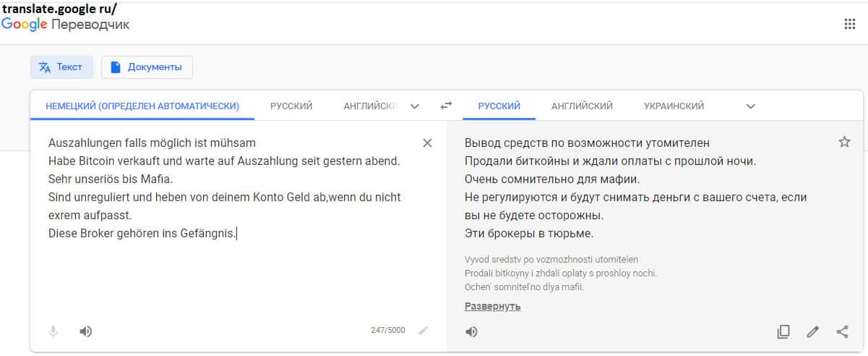Share the translation
The image size is (868, 356).
(x=842, y=332)
